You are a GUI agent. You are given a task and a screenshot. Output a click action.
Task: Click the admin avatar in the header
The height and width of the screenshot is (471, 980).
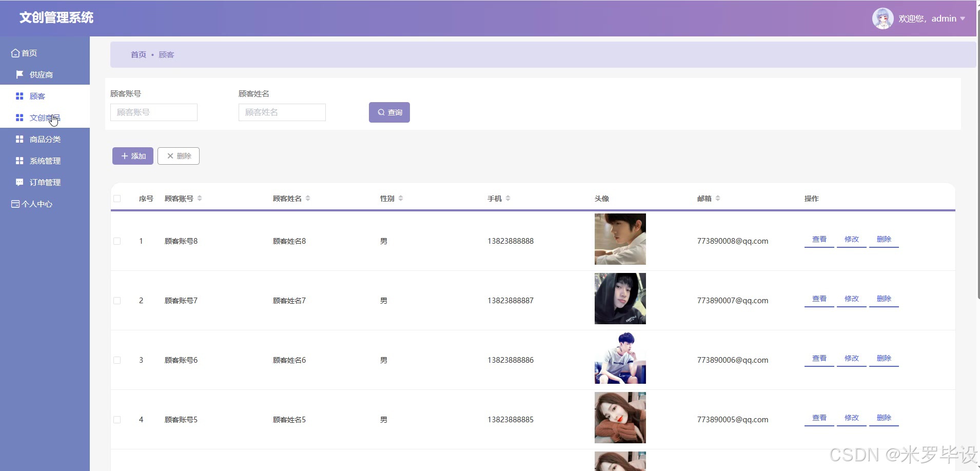click(883, 18)
